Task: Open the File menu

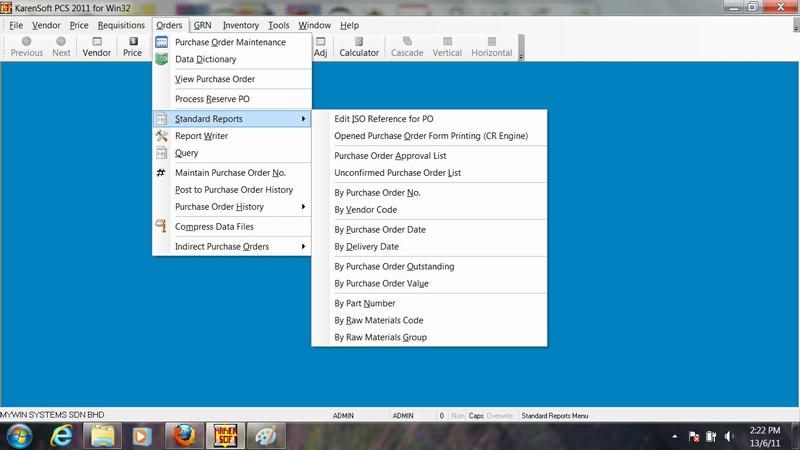Action: tap(16, 25)
